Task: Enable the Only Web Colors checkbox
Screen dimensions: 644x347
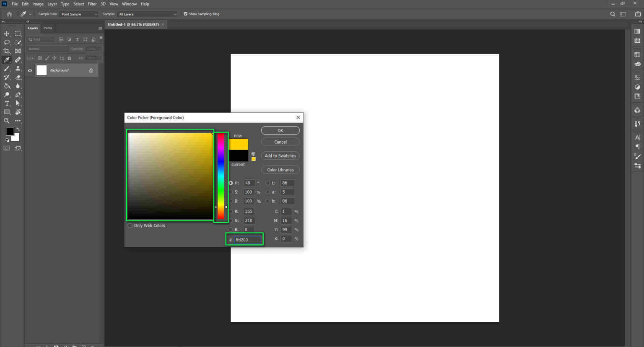Action: (130, 225)
